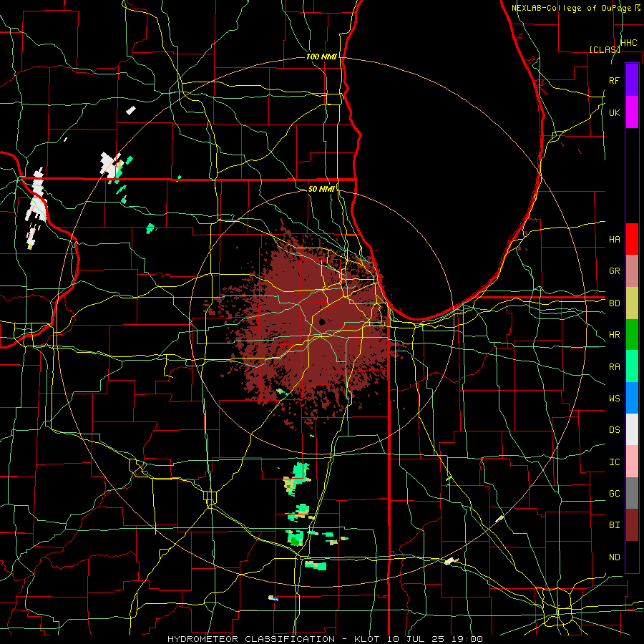
Task: Click the "GC" legend label
Action: tap(614, 493)
